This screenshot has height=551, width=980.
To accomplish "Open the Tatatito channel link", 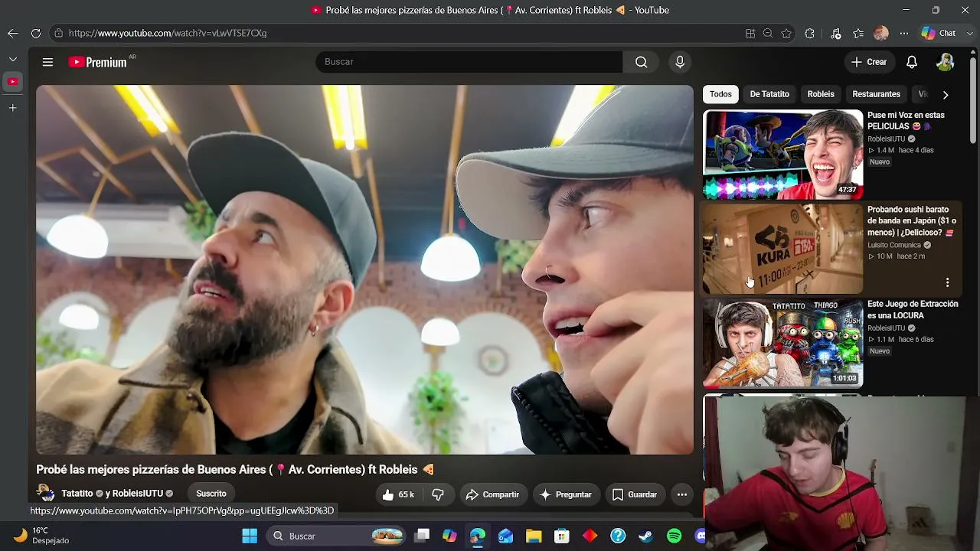I will 77,494.
